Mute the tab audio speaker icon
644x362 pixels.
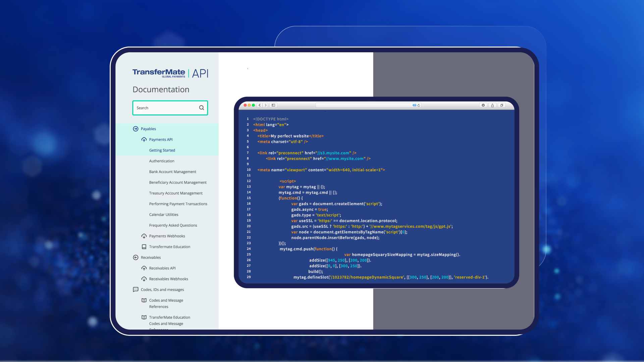click(x=414, y=105)
